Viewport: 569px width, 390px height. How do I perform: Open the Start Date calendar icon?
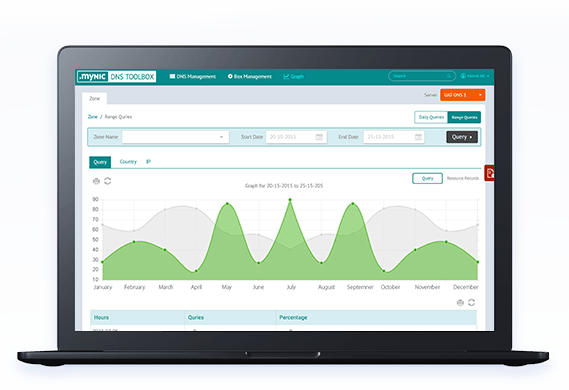(x=319, y=137)
